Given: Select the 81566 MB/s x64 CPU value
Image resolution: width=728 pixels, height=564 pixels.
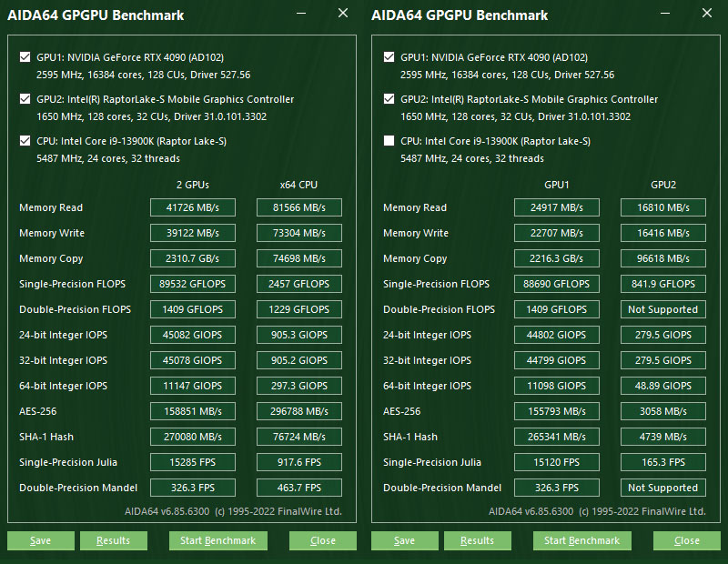Looking at the screenshot, I should coord(299,207).
